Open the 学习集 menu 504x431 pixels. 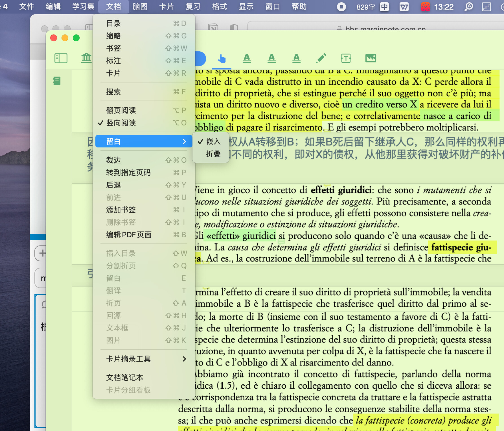tap(83, 6)
